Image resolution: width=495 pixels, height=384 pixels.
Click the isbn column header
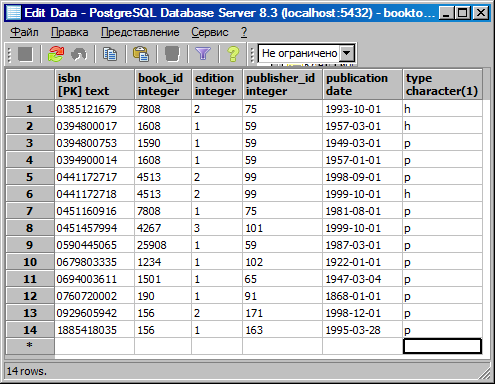click(x=95, y=84)
